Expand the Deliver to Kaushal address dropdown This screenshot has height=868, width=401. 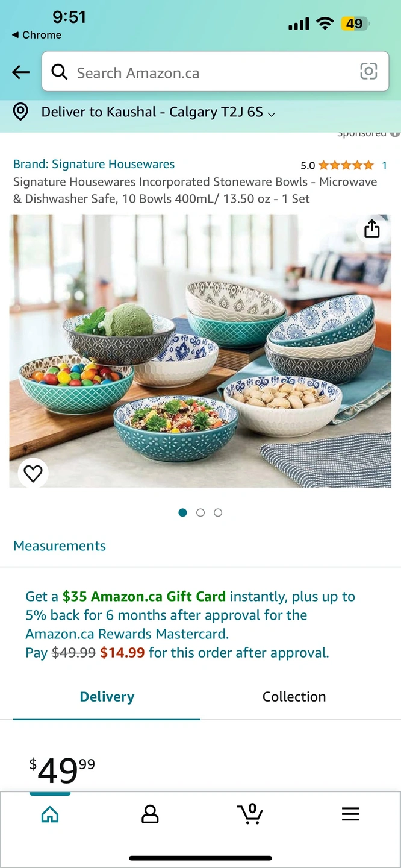click(158, 112)
